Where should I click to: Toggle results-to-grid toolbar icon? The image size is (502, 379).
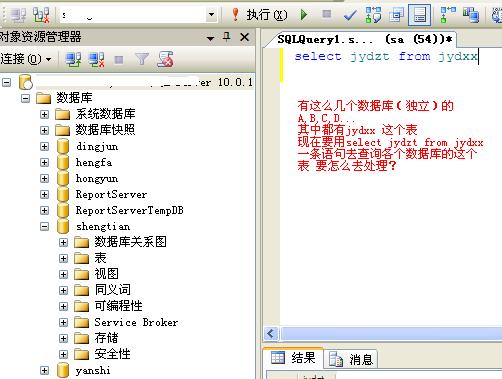click(419, 15)
